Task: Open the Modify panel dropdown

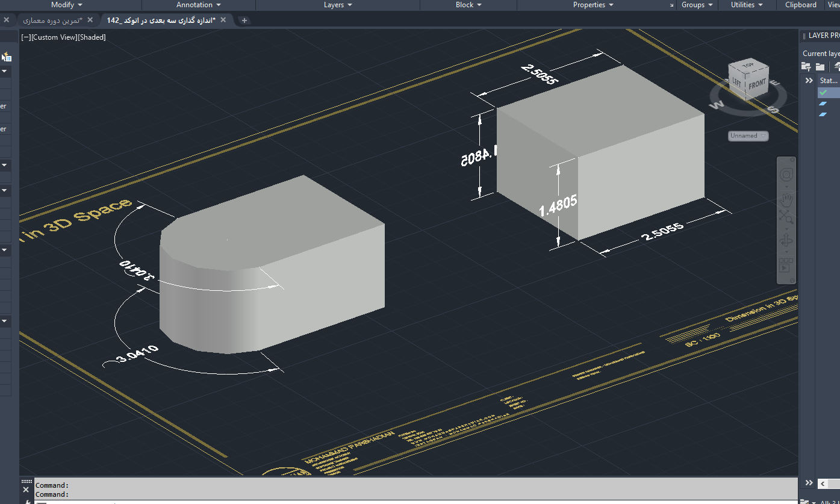Action: click(x=67, y=5)
